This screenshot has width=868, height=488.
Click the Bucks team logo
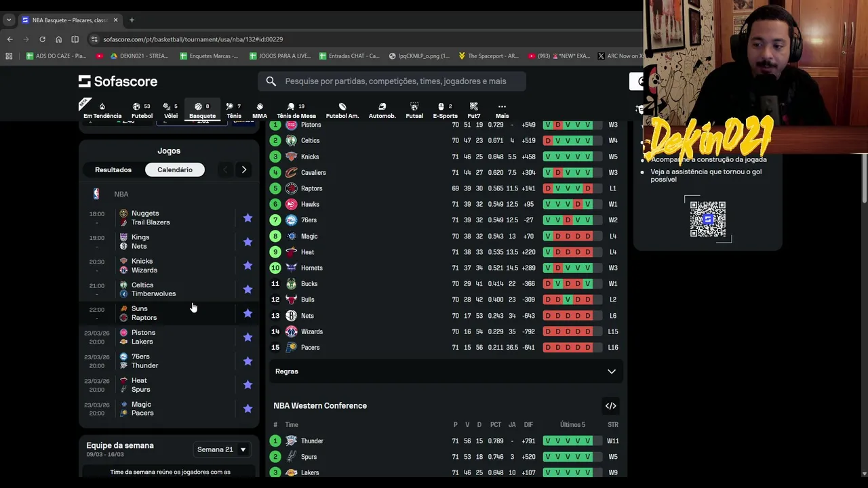[x=291, y=283]
